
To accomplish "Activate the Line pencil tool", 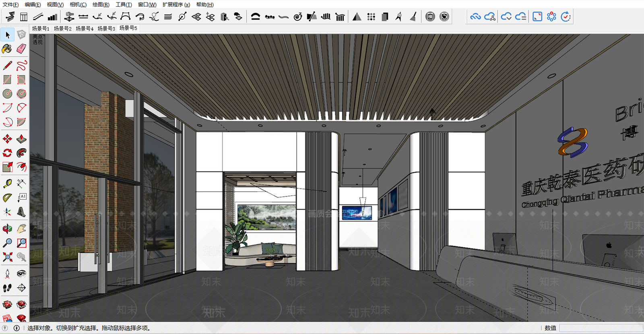I will click(x=7, y=65).
